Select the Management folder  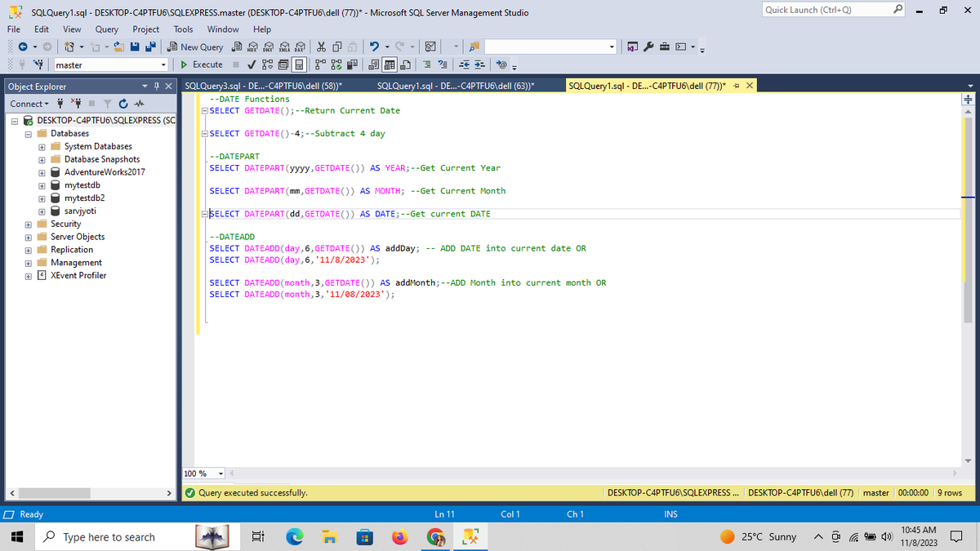click(x=76, y=263)
